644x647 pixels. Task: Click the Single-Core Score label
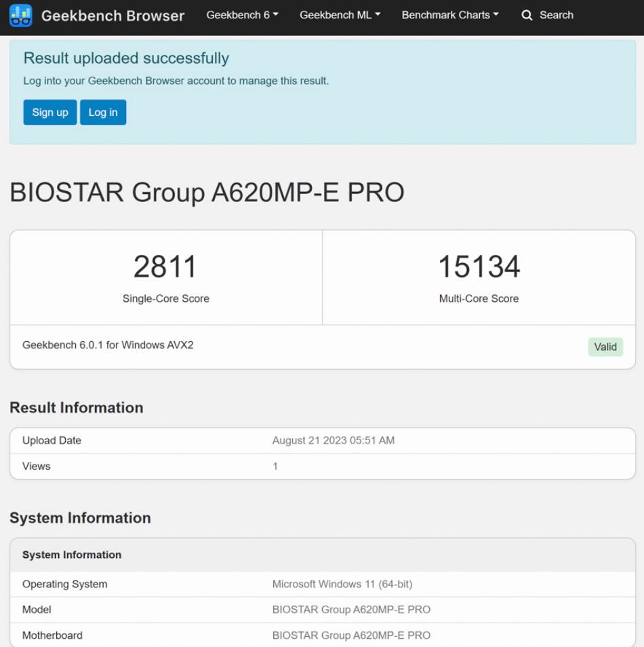[166, 298]
